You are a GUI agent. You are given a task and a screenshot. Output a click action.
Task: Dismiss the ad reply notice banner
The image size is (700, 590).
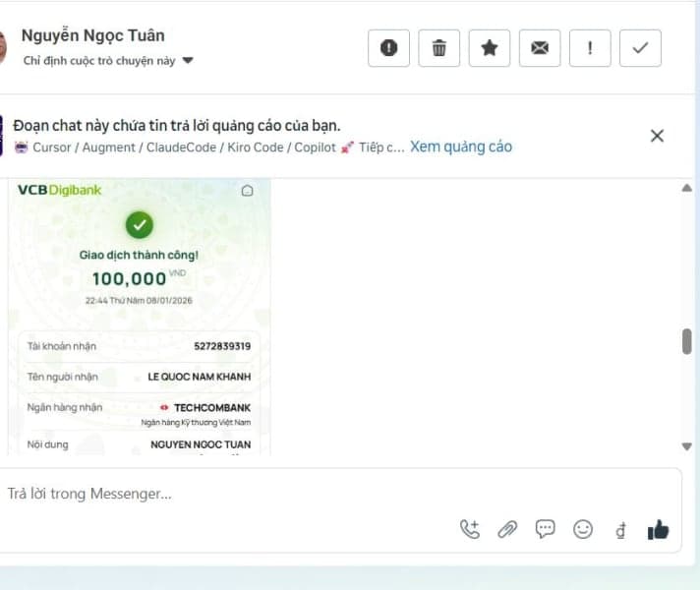pos(657,136)
